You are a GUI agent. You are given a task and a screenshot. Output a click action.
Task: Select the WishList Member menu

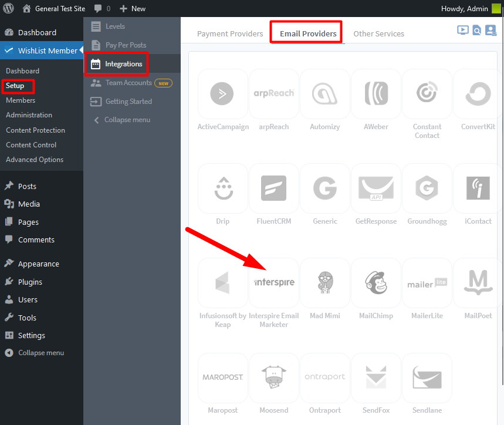[x=42, y=50]
